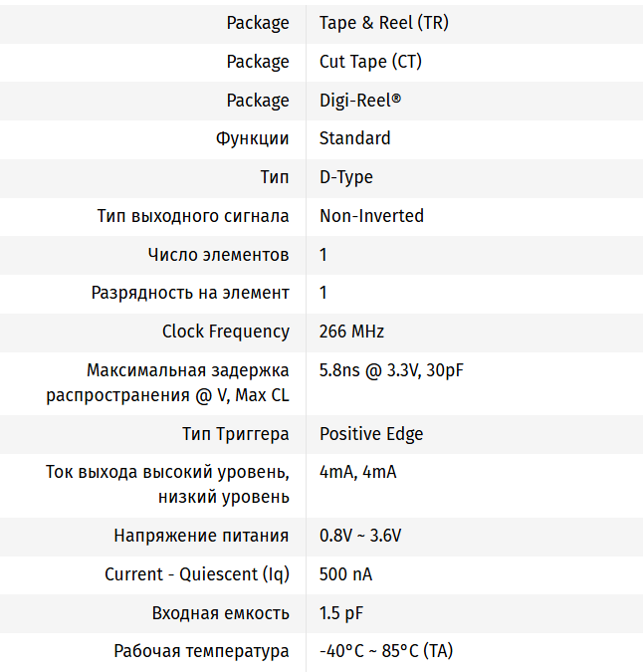This screenshot has height=672, width=643.
Task: Click the -40°C ~ 85°C (TA) temperature value
Action: click(x=385, y=651)
